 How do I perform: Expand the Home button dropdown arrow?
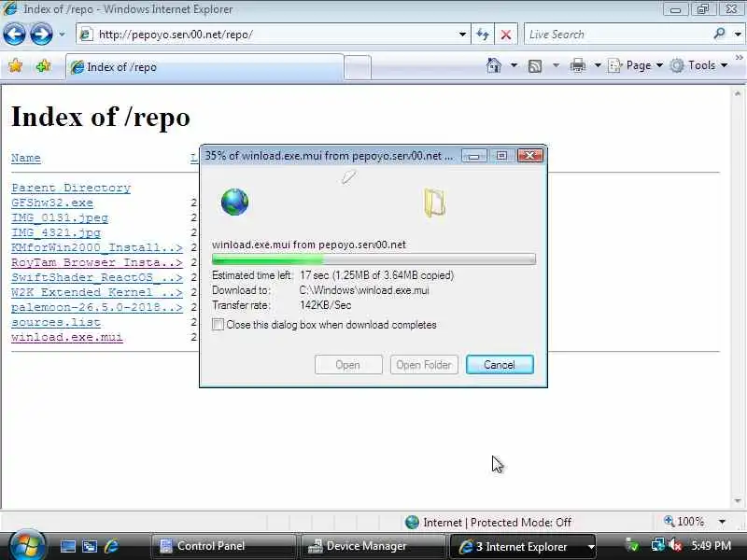tap(514, 65)
